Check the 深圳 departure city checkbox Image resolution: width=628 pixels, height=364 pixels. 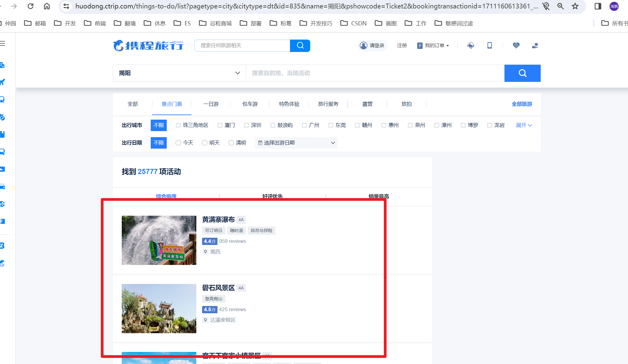246,125
